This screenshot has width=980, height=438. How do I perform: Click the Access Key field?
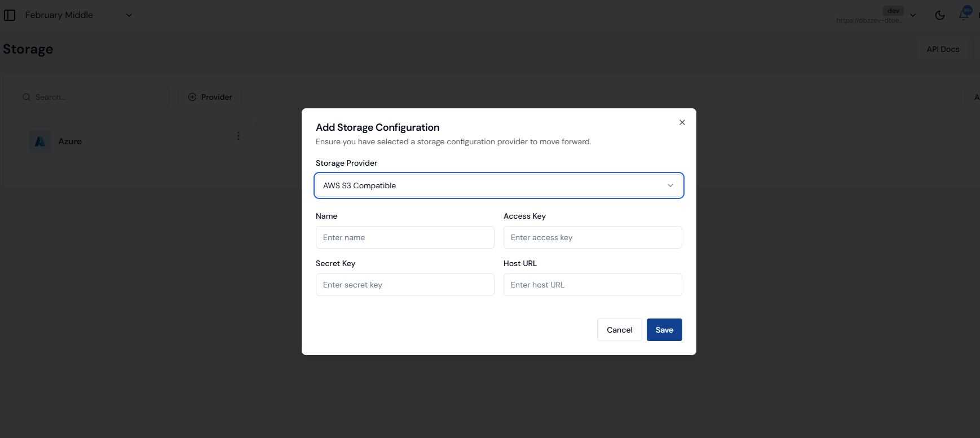592,237
